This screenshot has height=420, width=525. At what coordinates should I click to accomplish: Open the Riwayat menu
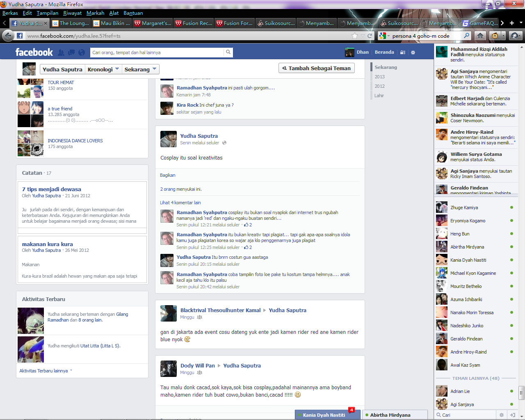(72, 13)
